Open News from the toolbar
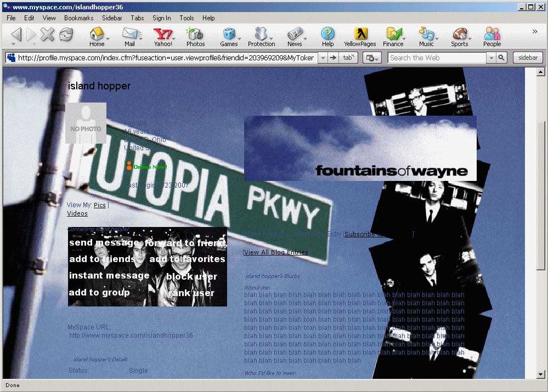This screenshot has height=392, width=548. click(x=295, y=37)
